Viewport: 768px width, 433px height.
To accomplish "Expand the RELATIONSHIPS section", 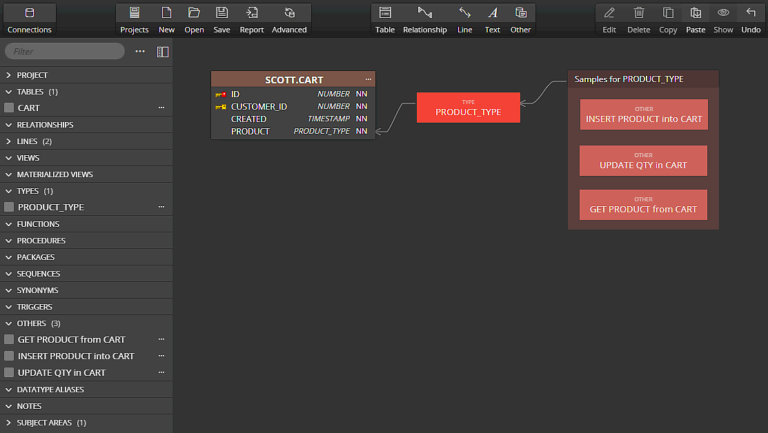I will click(9, 125).
